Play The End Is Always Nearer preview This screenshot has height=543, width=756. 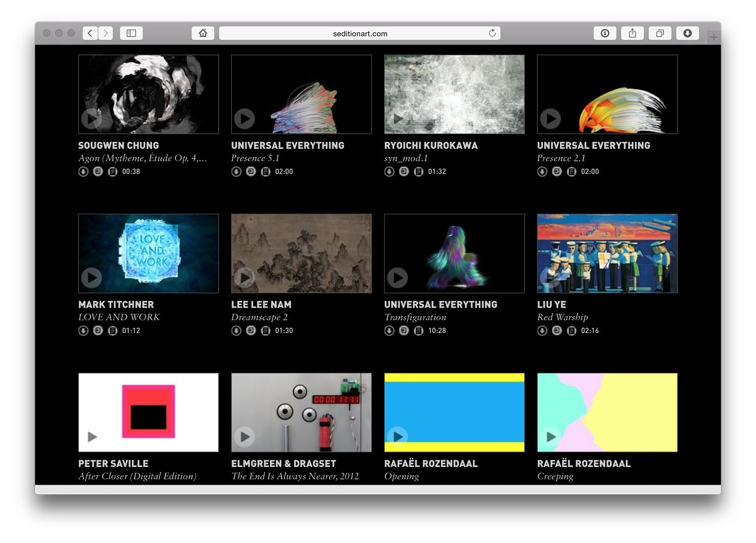tap(245, 437)
